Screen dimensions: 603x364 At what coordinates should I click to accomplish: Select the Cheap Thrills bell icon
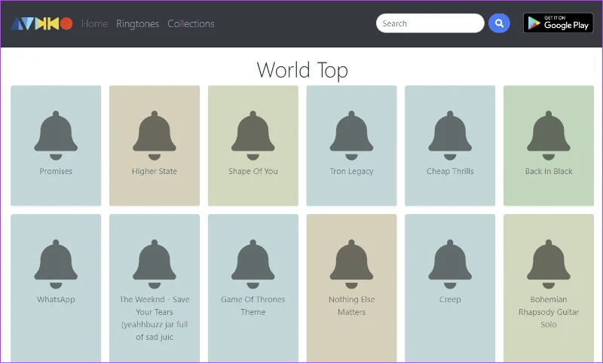pyautogui.click(x=449, y=136)
